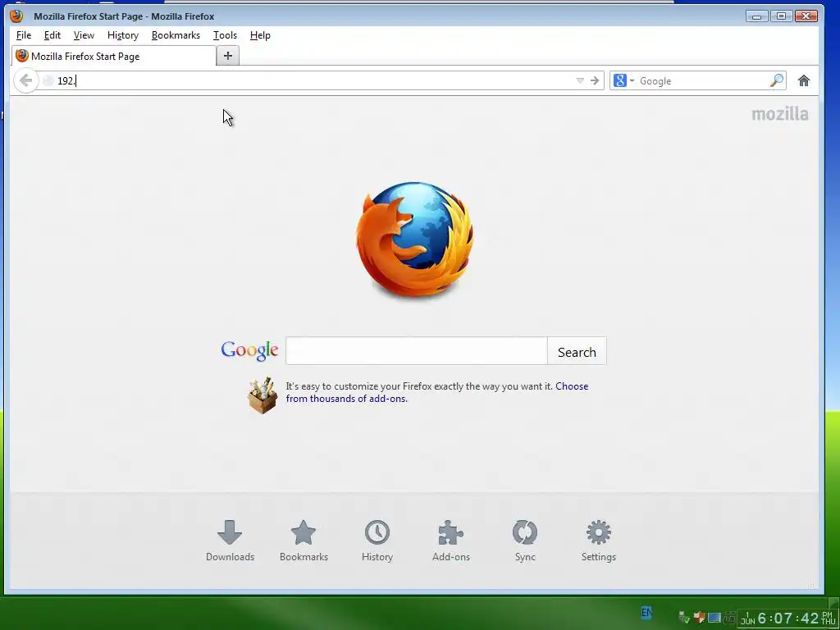The image size is (840, 630).
Task: Click the security shield tray icon
Action: [699, 618]
